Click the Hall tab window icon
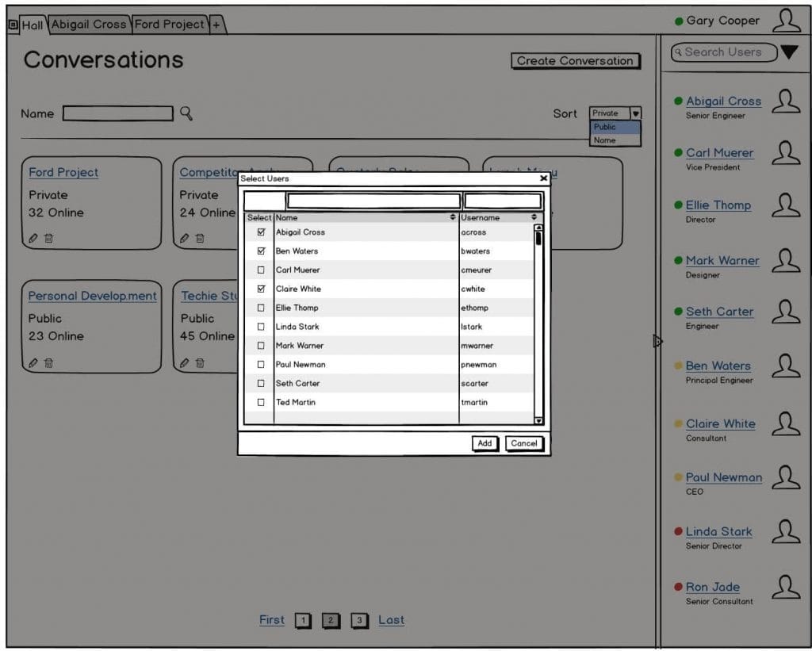The height and width of the screenshot is (651, 812). (13, 25)
